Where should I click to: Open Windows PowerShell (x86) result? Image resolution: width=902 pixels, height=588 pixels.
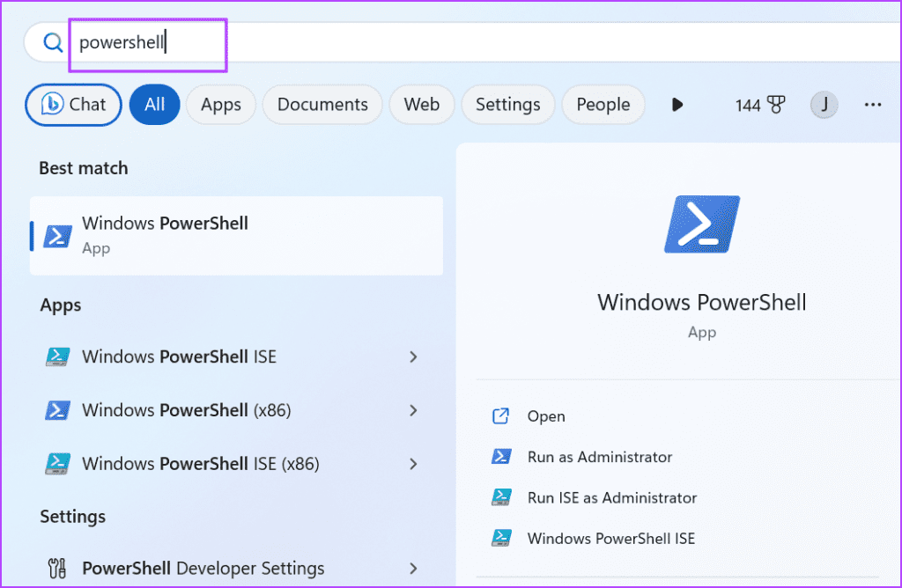(236, 410)
